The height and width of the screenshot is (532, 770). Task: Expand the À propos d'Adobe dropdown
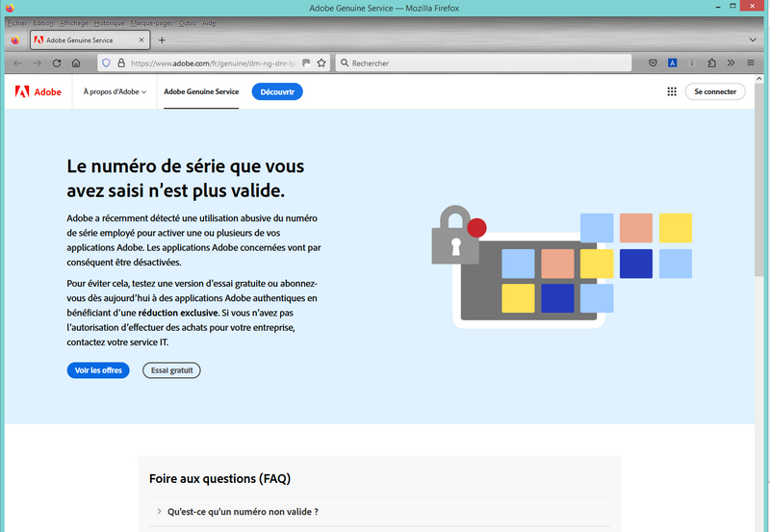click(x=115, y=91)
